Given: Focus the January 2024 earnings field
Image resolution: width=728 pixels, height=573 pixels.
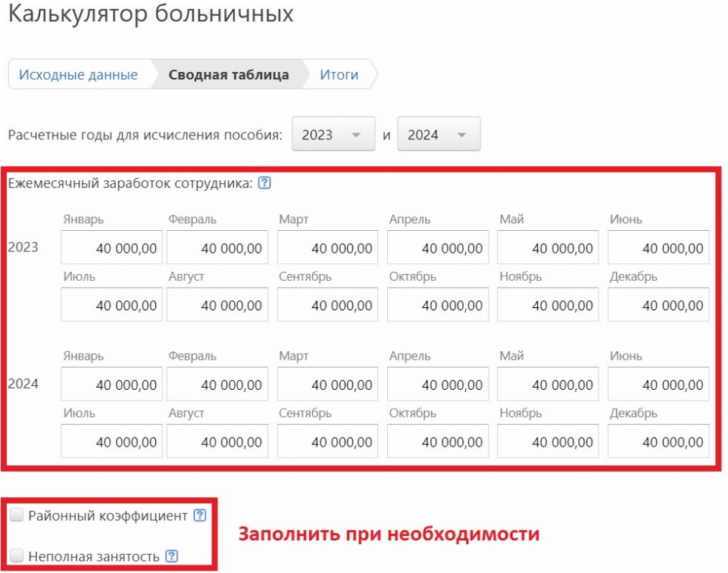Looking at the screenshot, I should [x=112, y=385].
